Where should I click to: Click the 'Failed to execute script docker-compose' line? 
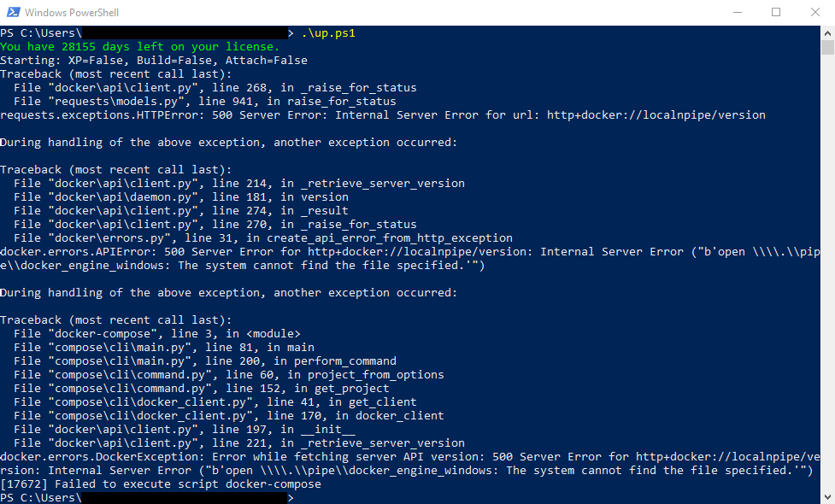[x=161, y=484]
